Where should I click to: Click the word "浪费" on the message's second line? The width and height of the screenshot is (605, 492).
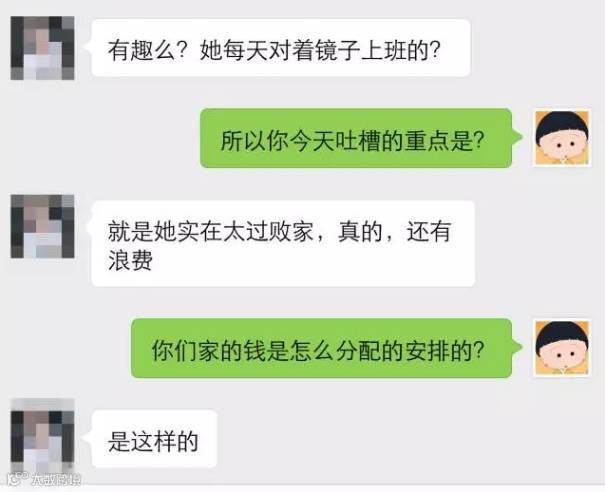coord(130,260)
